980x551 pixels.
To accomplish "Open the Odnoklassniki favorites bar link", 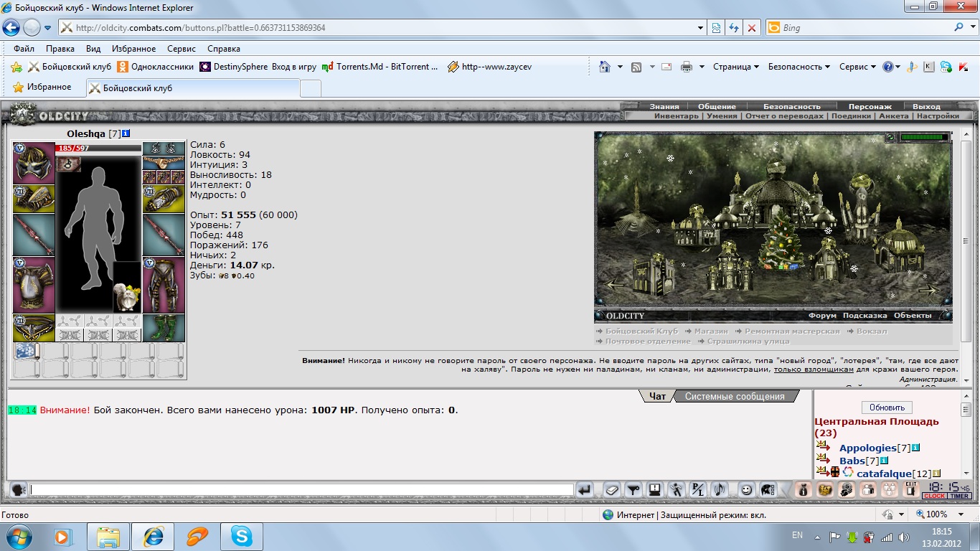I will (156, 67).
